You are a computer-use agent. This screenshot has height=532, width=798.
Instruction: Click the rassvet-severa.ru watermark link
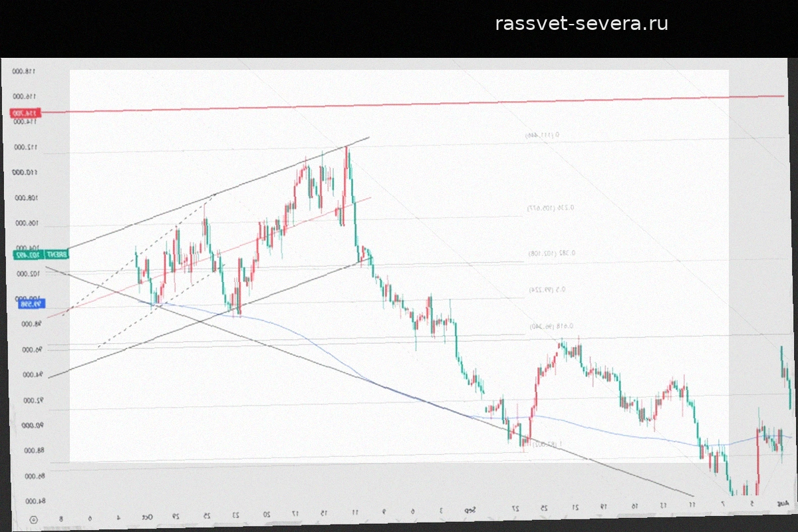pos(582,24)
